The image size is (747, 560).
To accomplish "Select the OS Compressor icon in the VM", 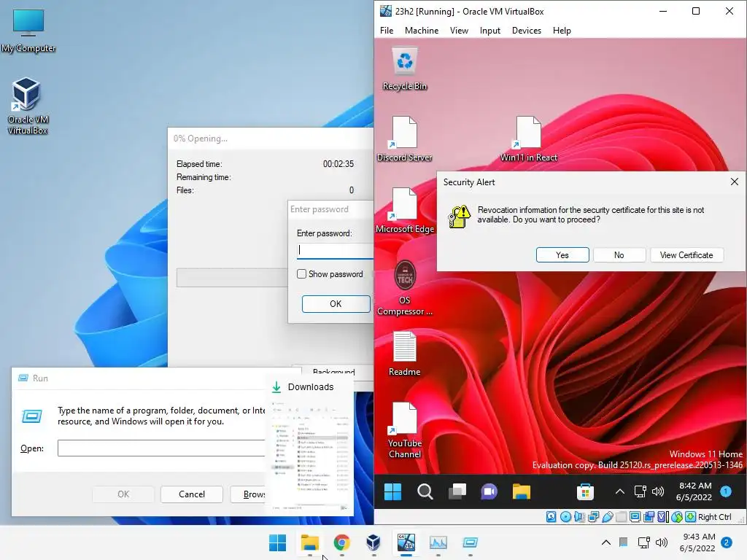I will pos(404,287).
